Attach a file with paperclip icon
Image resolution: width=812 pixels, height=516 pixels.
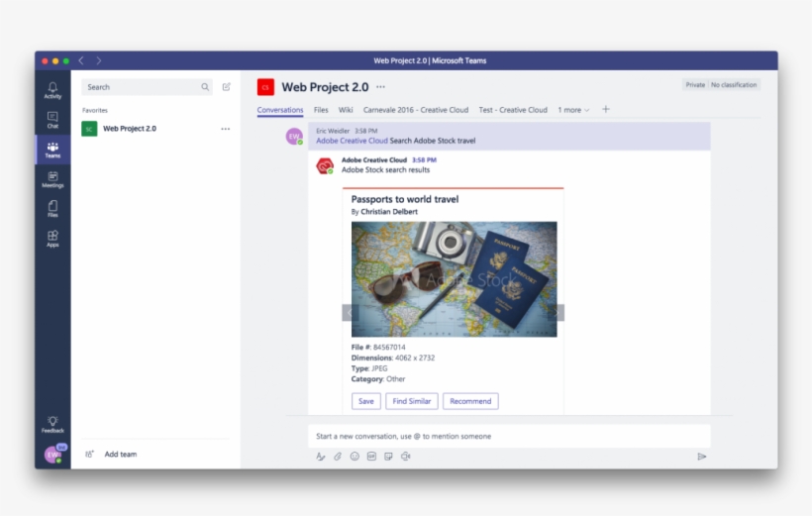337,457
